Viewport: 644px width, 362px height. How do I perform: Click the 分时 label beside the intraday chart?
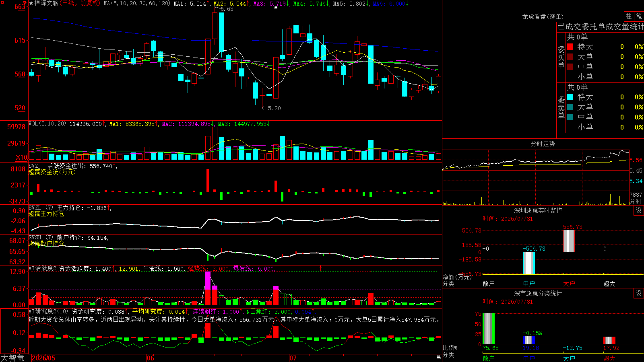(x=636, y=202)
